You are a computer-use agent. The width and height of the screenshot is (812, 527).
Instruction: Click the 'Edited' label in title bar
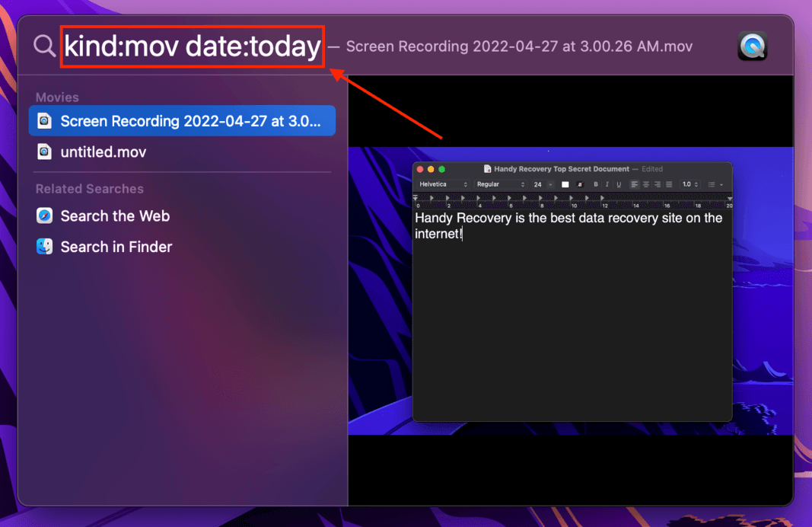point(652,169)
